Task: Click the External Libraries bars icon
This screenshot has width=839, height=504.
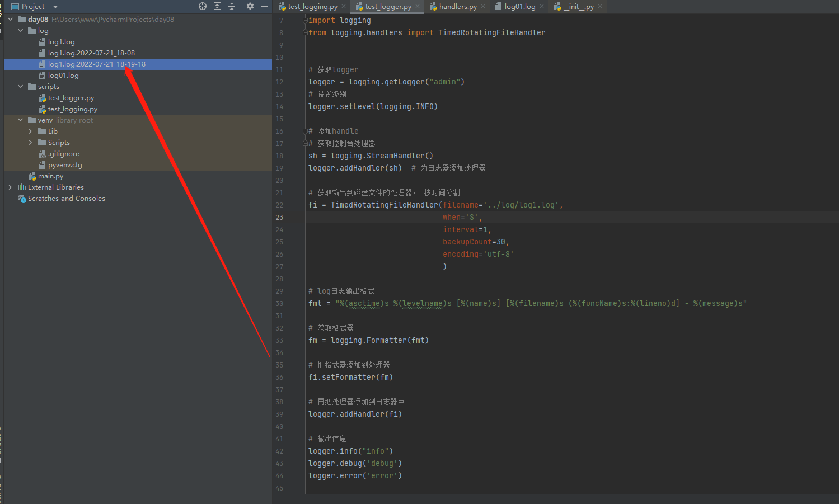Action: click(x=22, y=187)
